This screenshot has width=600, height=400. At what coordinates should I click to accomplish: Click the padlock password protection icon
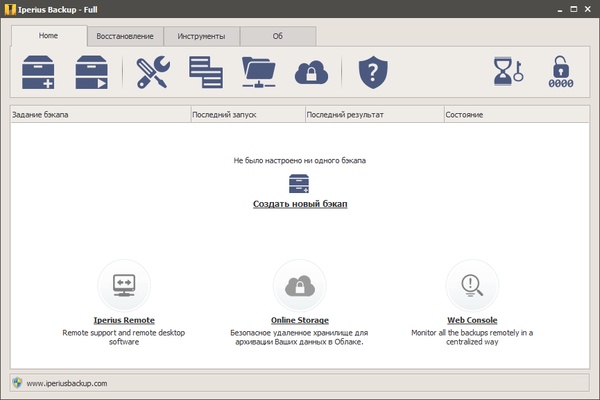[x=560, y=72]
